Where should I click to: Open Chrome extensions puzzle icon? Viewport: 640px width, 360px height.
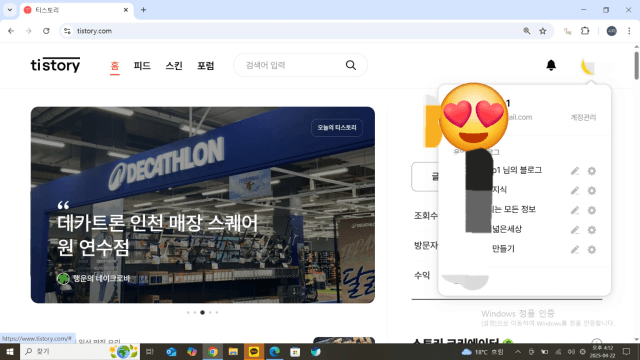click(x=585, y=31)
